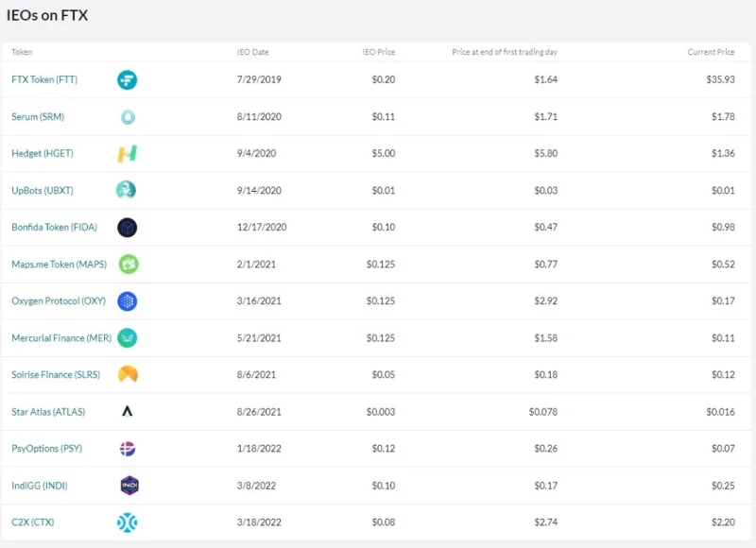Image resolution: width=756 pixels, height=548 pixels.
Task: Click the UpBots robot logo icon
Action: click(x=126, y=190)
